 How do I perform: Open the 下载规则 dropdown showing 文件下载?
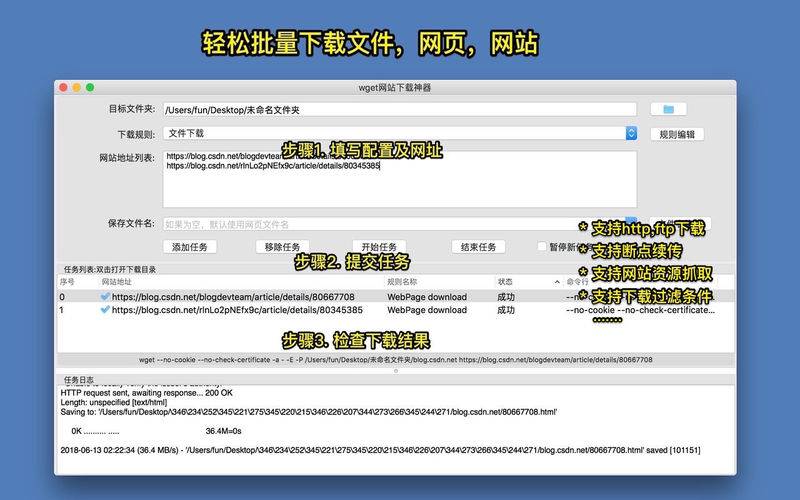[400, 133]
